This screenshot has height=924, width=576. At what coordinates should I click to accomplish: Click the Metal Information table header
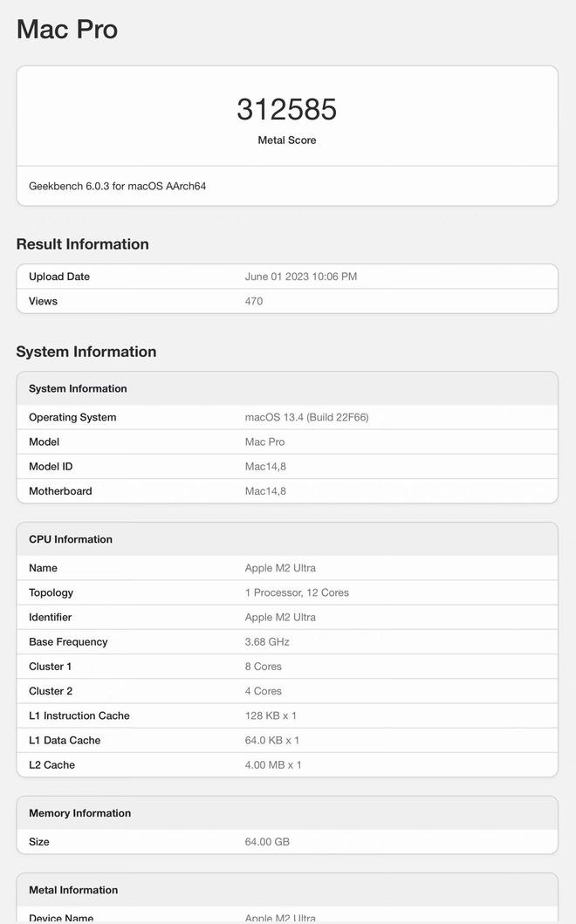(73, 890)
